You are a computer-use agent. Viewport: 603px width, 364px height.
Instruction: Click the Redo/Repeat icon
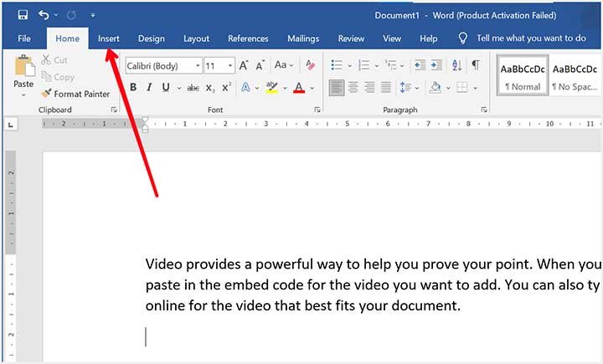(71, 15)
